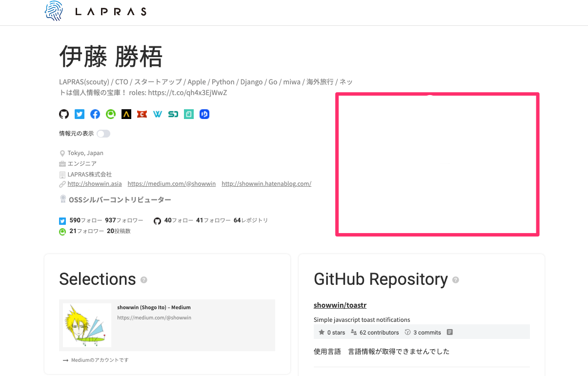Toggle the 情報元の表示 switch
The width and height of the screenshot is (588, 376).
click(x=103, y=134)
